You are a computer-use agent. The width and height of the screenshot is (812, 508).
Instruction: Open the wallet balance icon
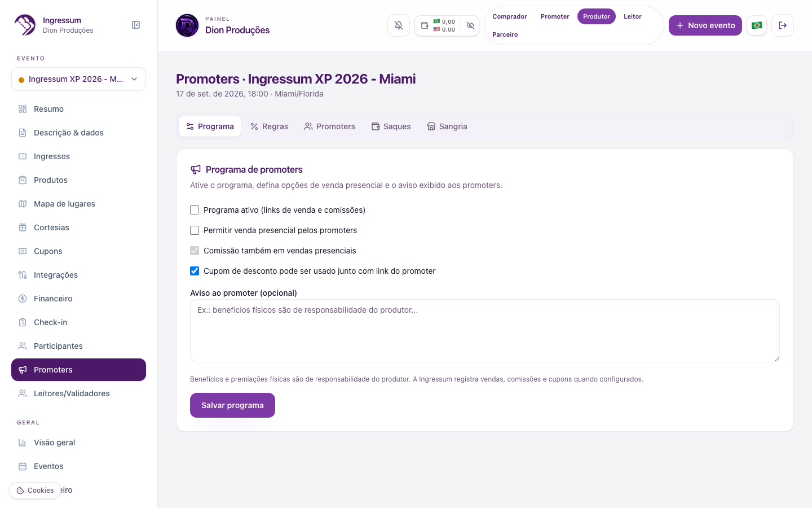point(425,25)
